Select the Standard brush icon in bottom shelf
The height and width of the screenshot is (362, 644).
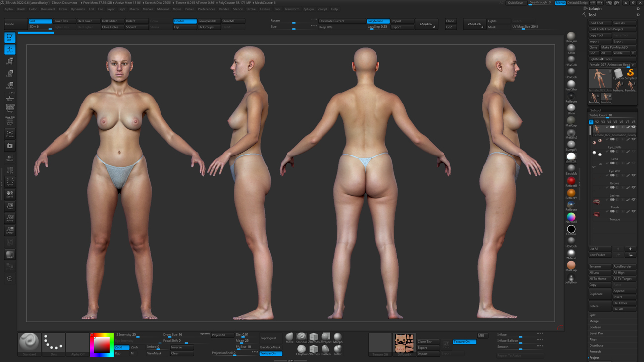point(301,338)
